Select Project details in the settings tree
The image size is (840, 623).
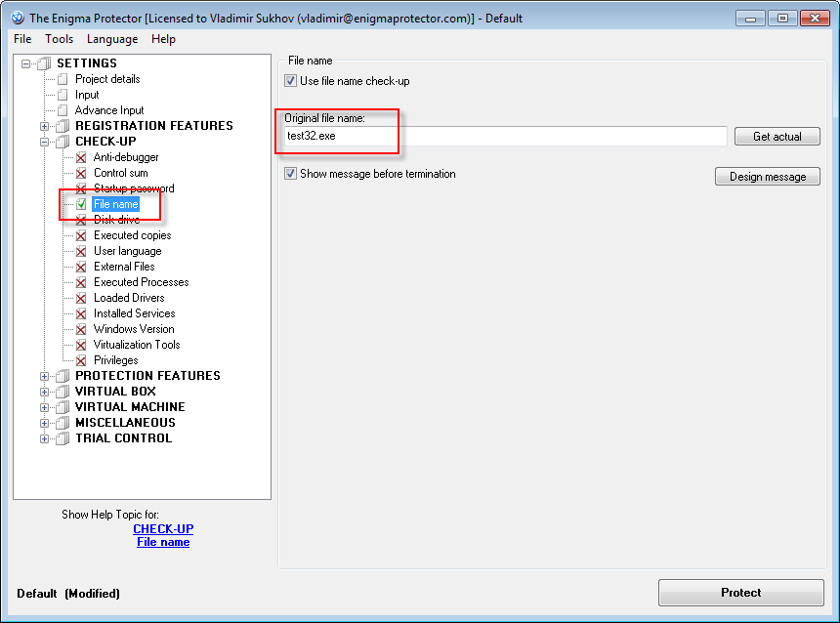click(x=107, y=79)
